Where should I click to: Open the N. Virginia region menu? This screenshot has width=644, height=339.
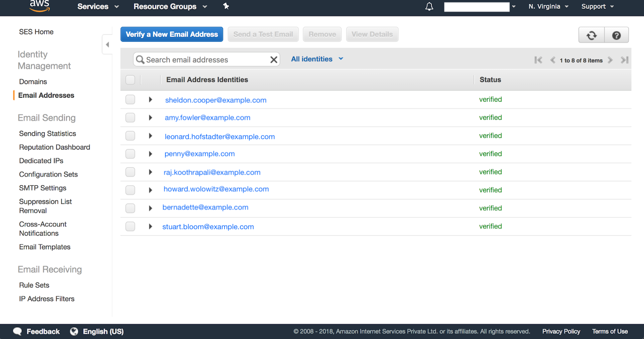tap(549, 6)
